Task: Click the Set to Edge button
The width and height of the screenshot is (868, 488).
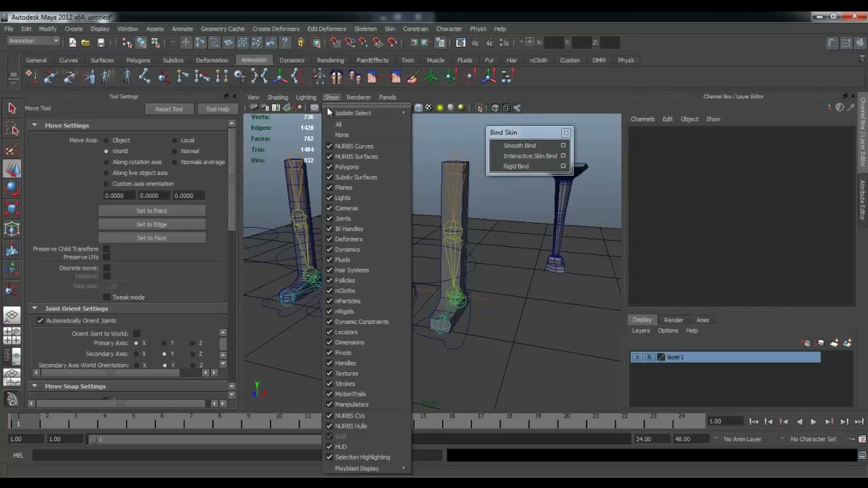Action: point(151,224)
